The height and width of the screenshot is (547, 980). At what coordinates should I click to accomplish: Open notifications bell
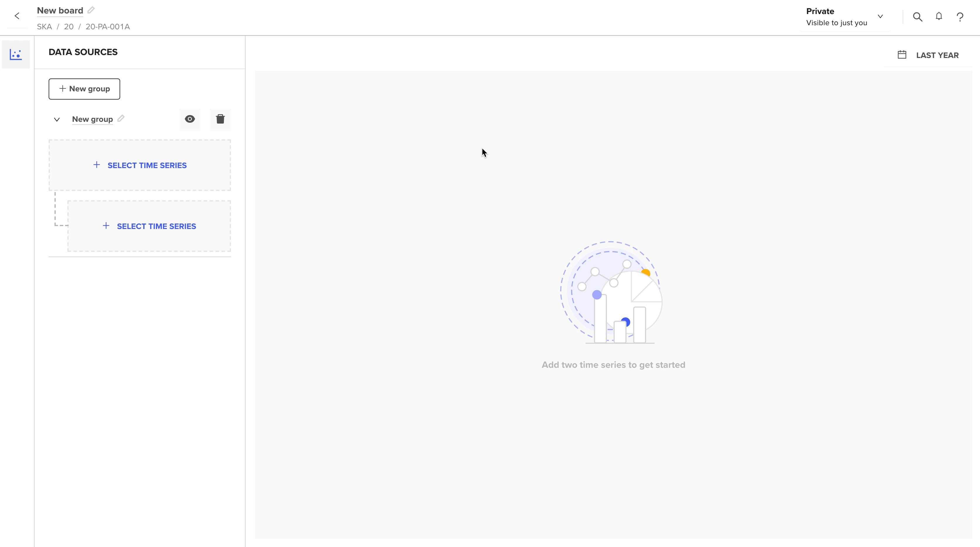(939, 16)
